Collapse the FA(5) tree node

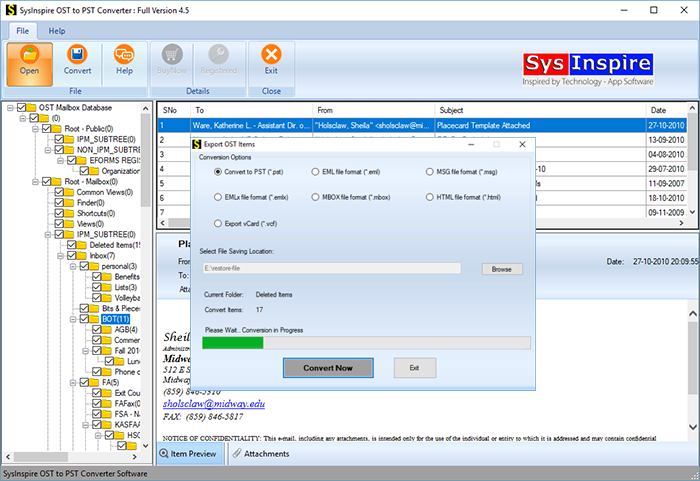tap(73, 383)
